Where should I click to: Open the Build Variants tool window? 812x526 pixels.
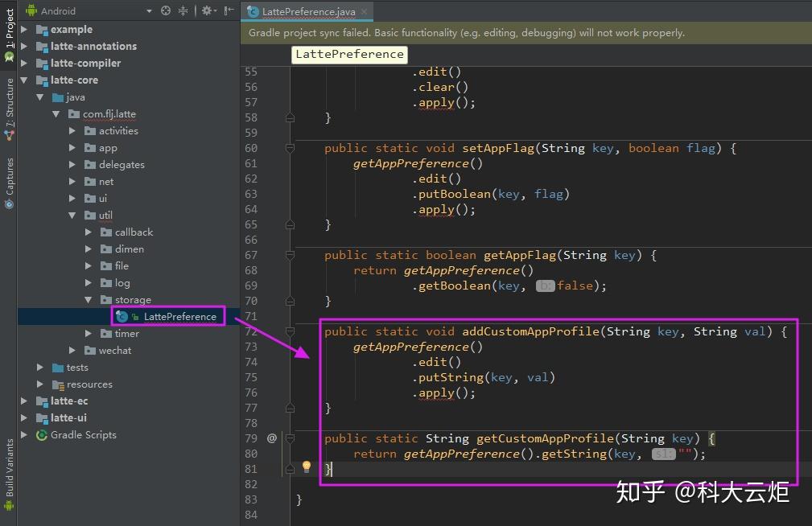point(9,474)
